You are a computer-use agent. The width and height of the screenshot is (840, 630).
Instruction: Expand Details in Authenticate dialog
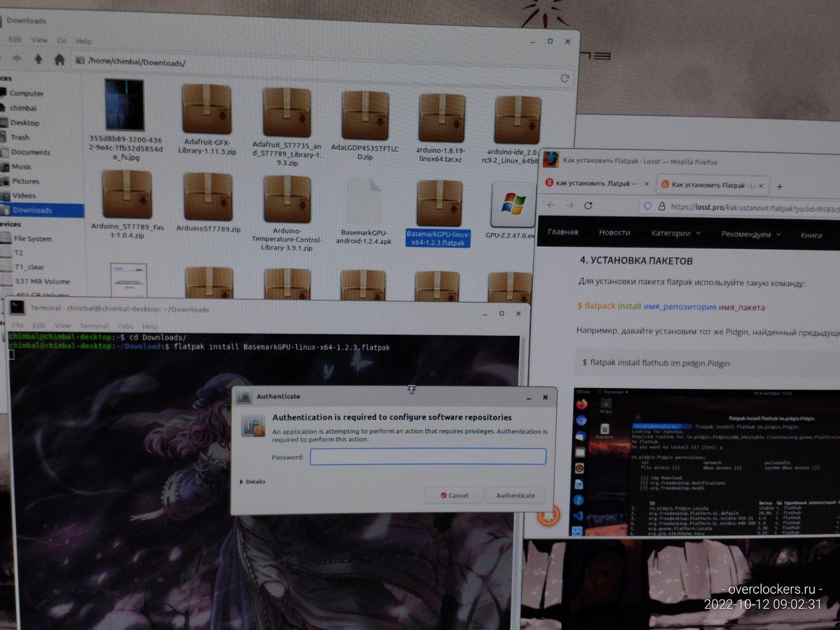coord(253,481)
